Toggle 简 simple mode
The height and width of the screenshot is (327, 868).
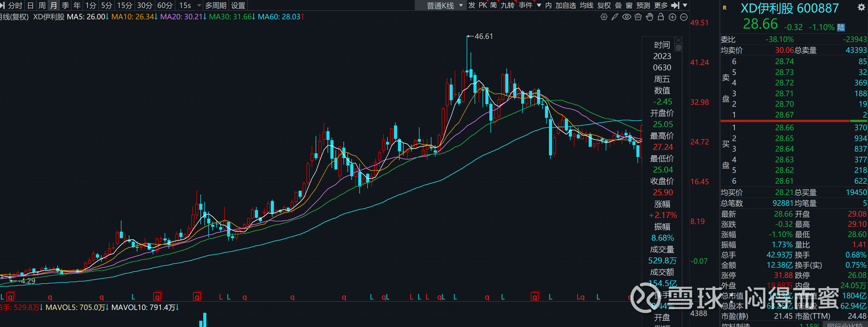pyautogui.click(x=494, y=5)
